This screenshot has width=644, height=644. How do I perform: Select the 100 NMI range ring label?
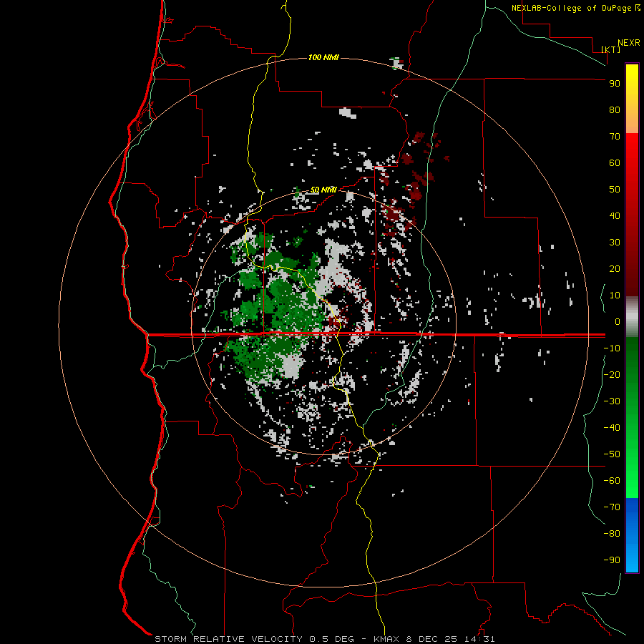click(323, 57)
